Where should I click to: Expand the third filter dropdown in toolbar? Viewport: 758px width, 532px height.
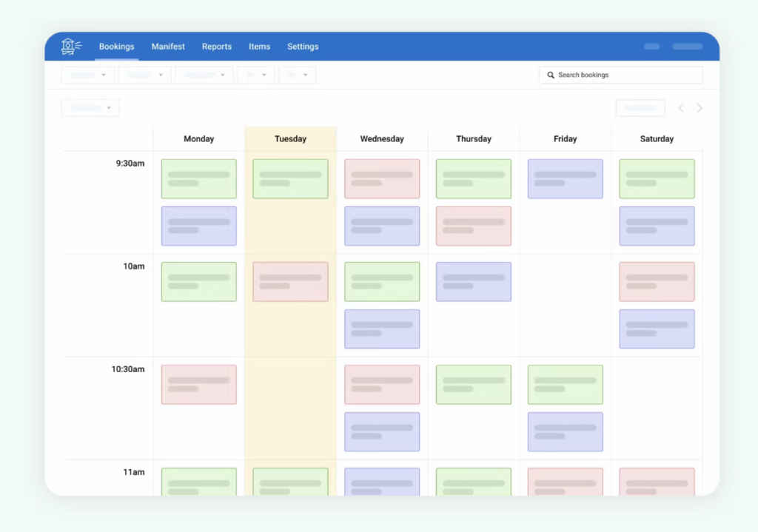point(204,75)
